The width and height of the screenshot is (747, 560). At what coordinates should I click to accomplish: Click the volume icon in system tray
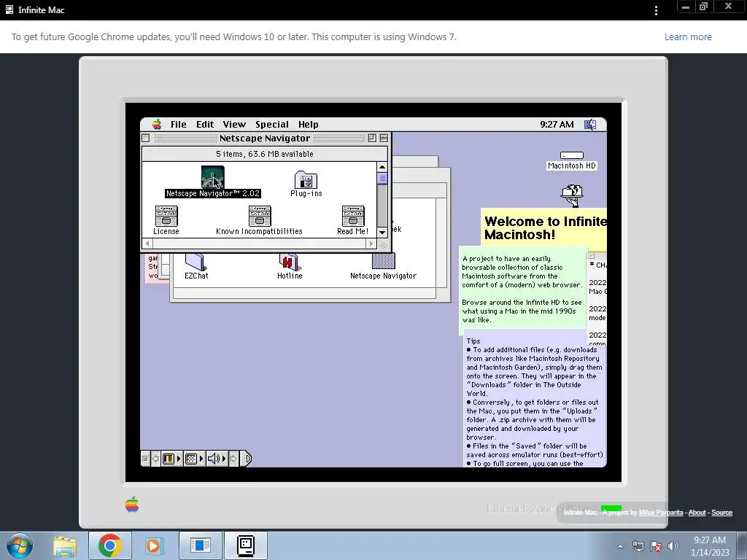pos(673,546)
